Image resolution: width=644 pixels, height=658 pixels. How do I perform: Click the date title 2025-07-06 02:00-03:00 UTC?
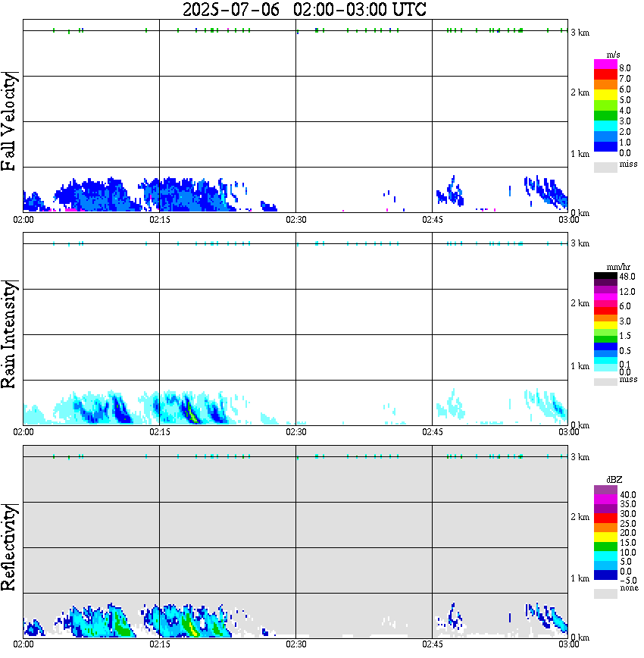tap(304, 9)
